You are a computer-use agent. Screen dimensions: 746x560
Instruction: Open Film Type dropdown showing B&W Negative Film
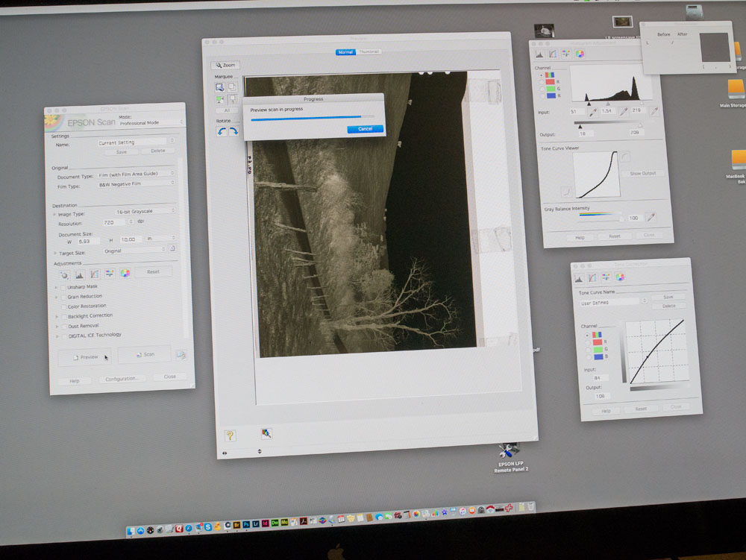tap(136, 183)
